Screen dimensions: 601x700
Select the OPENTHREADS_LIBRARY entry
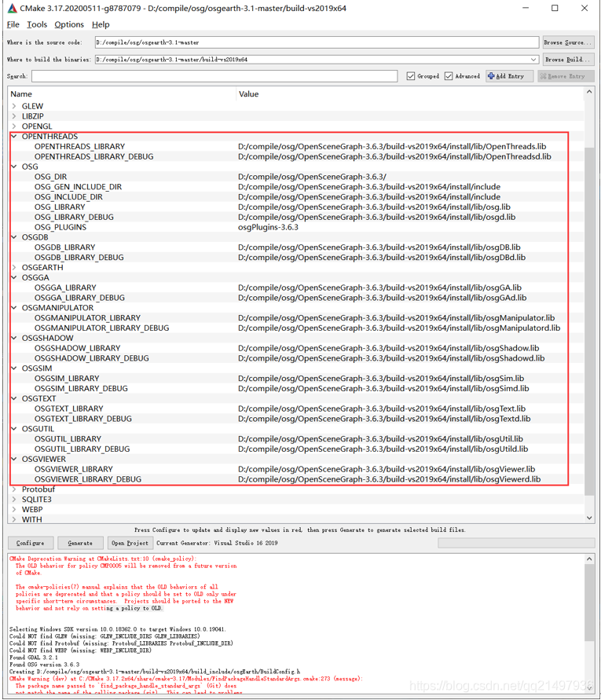pos(79,146)
